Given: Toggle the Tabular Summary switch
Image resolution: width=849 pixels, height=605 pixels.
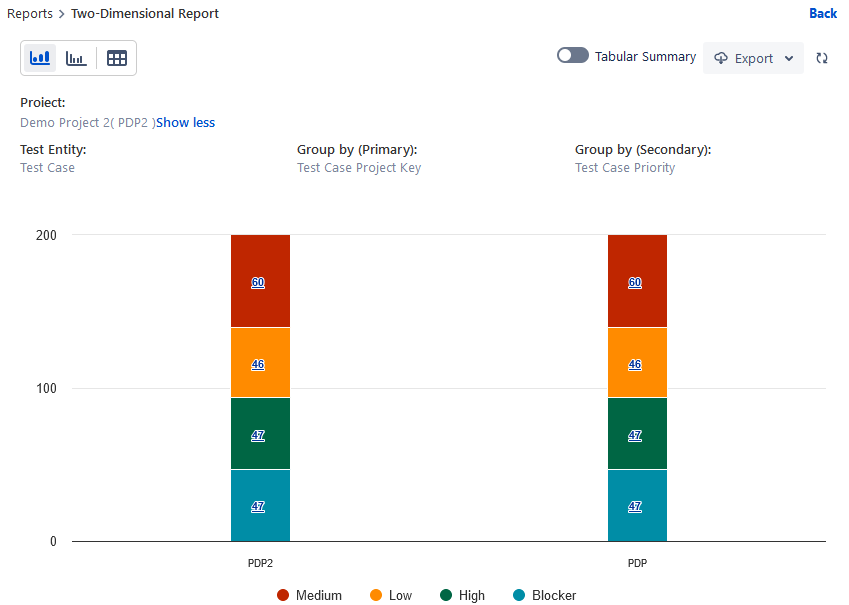Looking at the screenshot, I should click(x=573, y=56).
